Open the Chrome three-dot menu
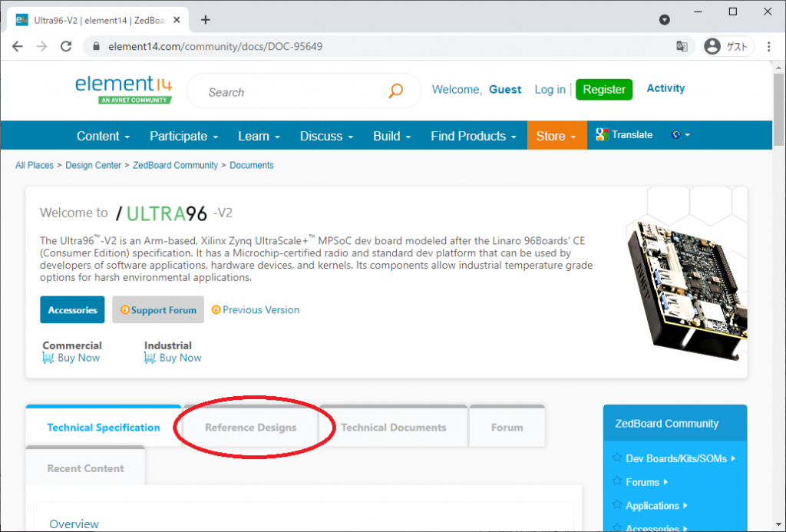The width and height of the screenshot is (786, 532). pyautogui.click(x=769, y=46)
